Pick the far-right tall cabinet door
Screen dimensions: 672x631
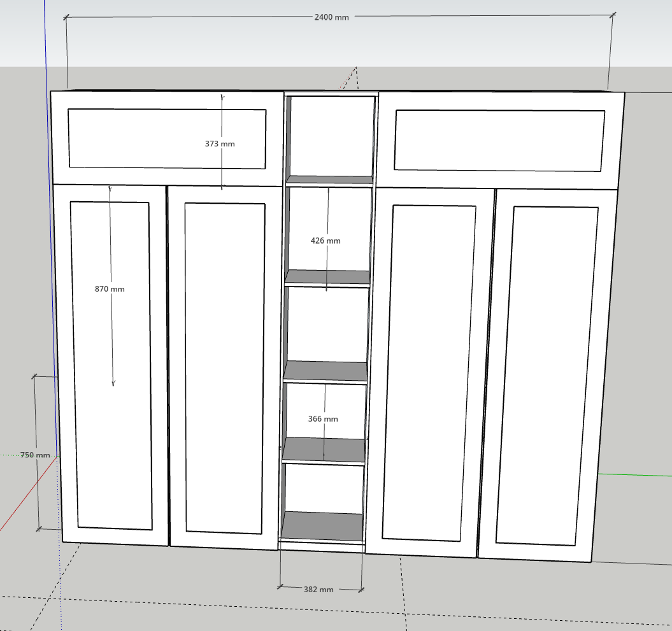click(x=547, y=377)
